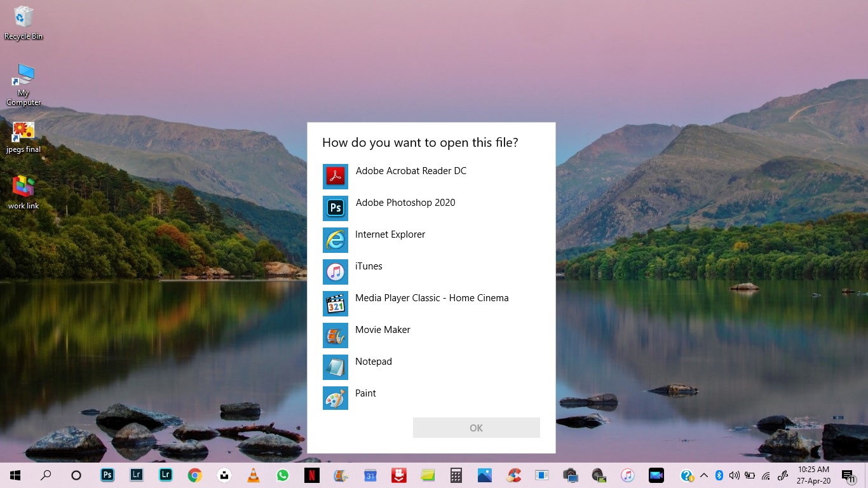Screen dimensions: 868x488
Task: Open iTunes from the taskbar
Action: (627, 475)
